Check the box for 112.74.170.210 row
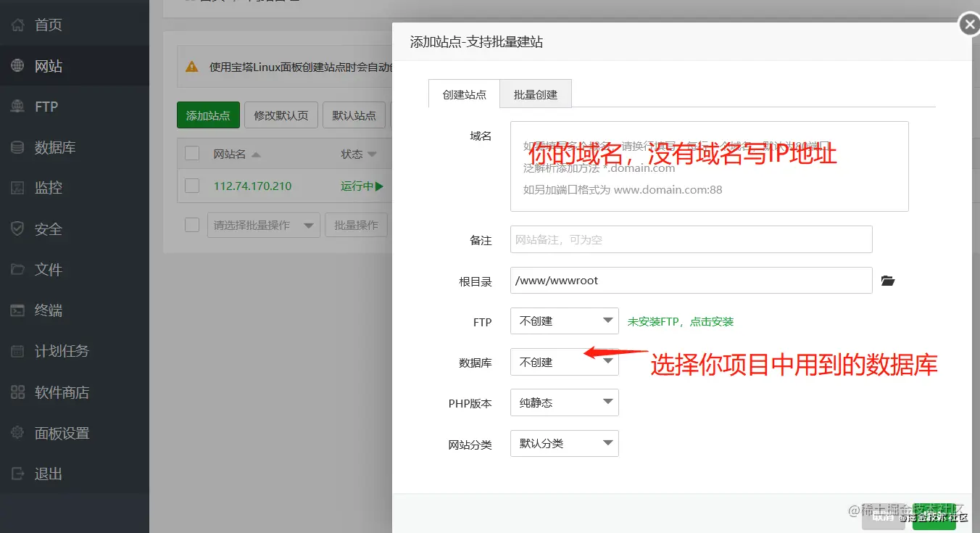Viewport: 980px width, 533px height. point(192,186)
